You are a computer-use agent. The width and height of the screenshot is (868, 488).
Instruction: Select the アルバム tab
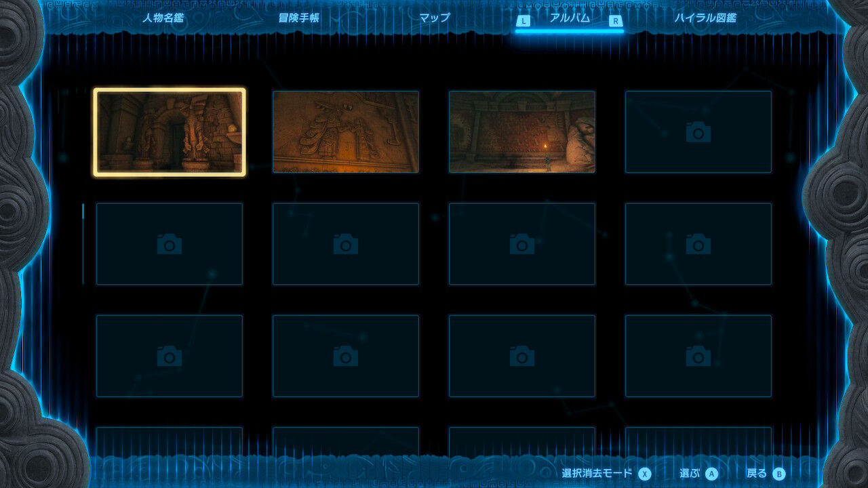[570, 18]
